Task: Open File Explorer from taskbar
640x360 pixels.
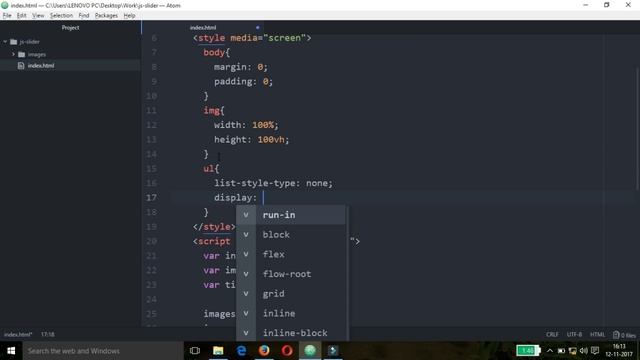Action: (x=218, y=351)
